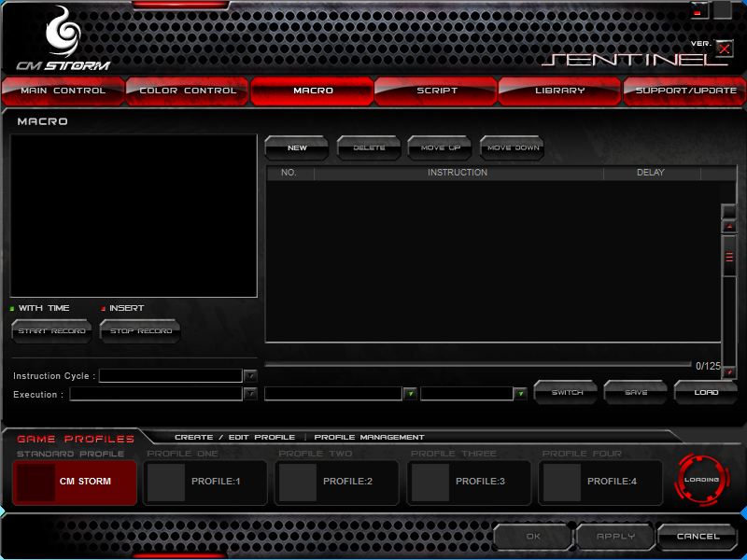Expand the Instruction Cycle dropdown
The width and height of the screenshot is (747, 560).
point(250,376)
